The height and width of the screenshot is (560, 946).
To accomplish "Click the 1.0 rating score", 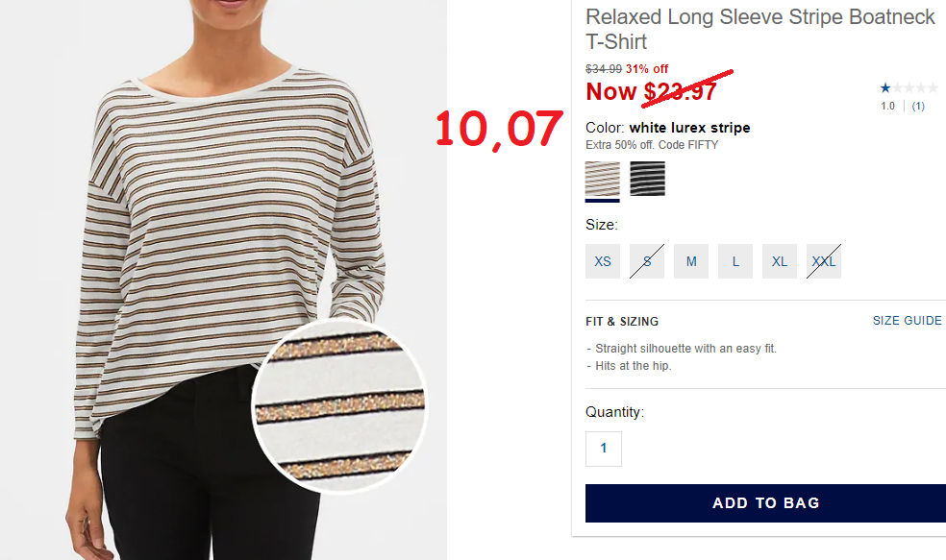I will (x=887, y=106).
